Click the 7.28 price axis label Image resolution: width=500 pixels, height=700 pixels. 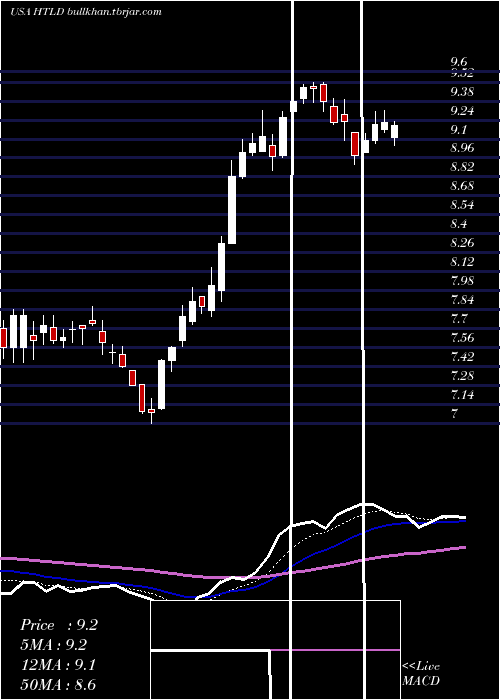[462, 375]
